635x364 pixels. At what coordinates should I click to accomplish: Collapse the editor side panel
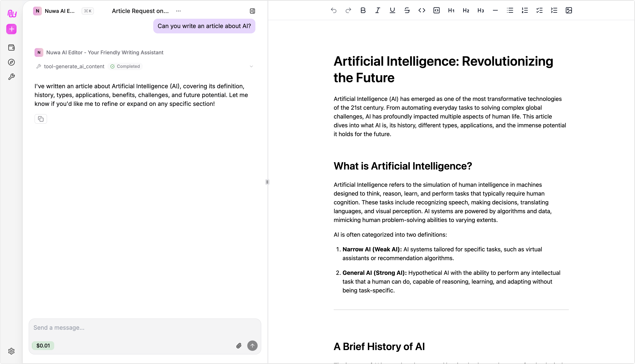coord(252,11)
